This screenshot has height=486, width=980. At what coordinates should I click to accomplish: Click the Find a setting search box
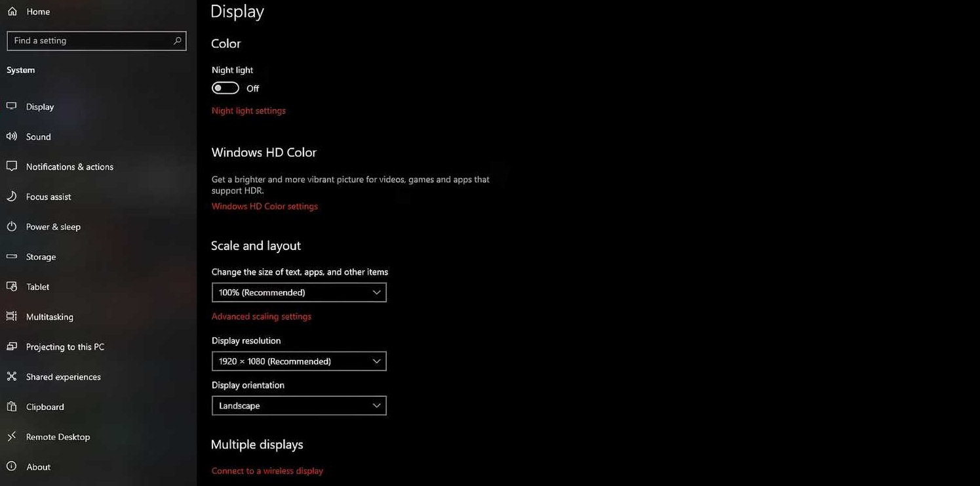pyautogui.click(x=96, y=41)
